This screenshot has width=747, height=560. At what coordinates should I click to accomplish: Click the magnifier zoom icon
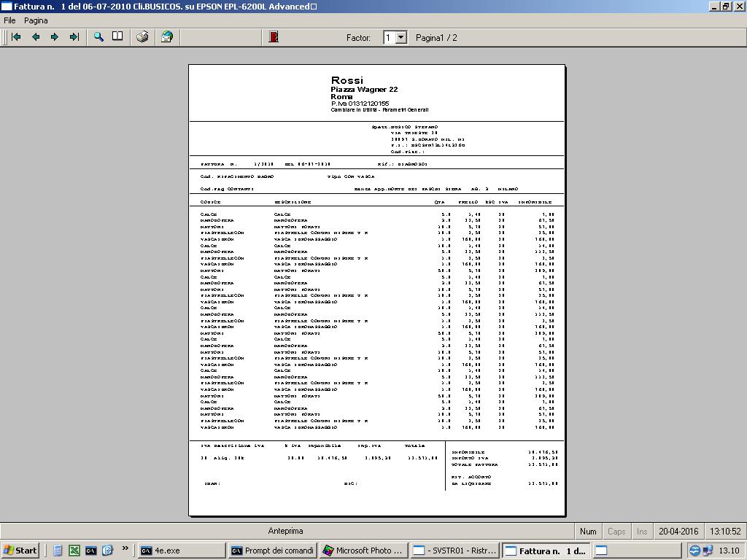click(x=98, y=37)
